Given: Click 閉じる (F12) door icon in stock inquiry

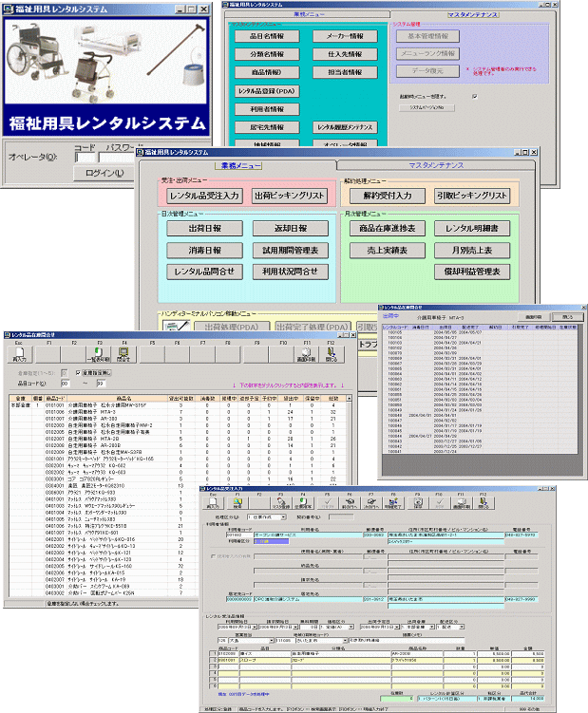Looking at the screenshot, I should tap(331, 354).
